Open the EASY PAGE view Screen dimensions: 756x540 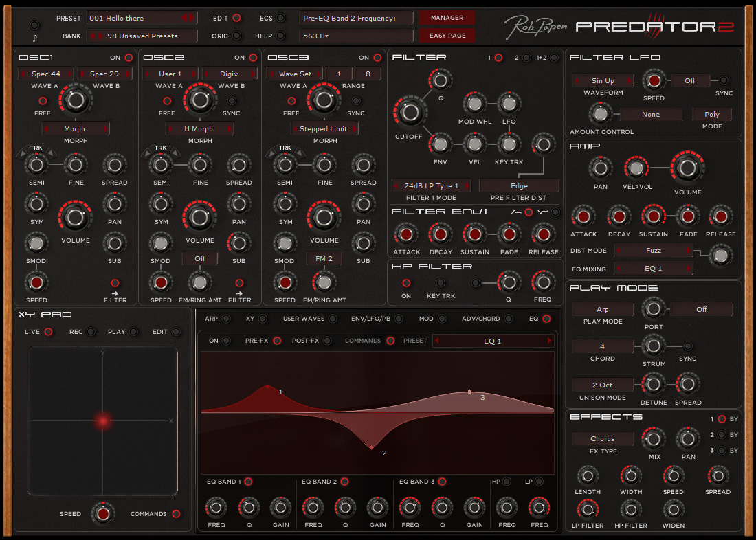[446, 35]
